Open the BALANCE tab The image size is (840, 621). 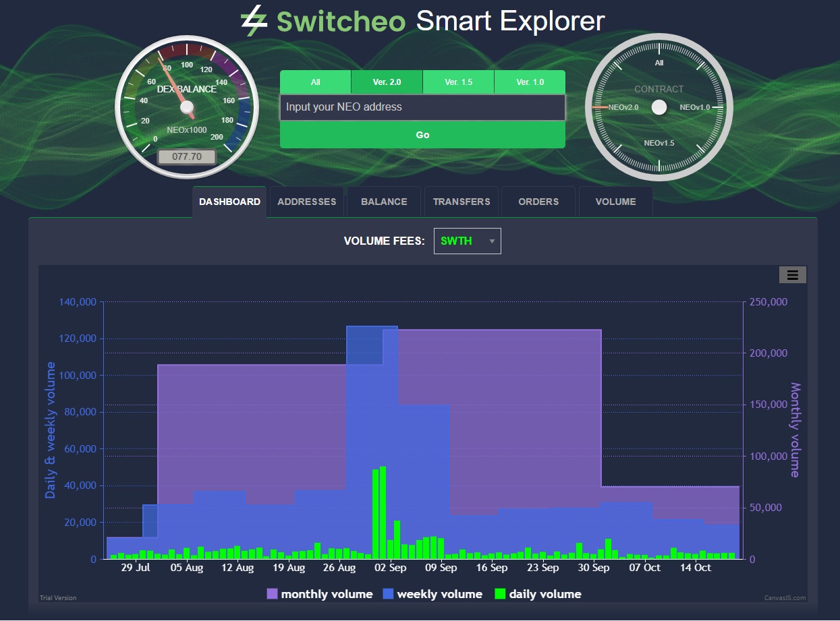click(x=384, y=202)
